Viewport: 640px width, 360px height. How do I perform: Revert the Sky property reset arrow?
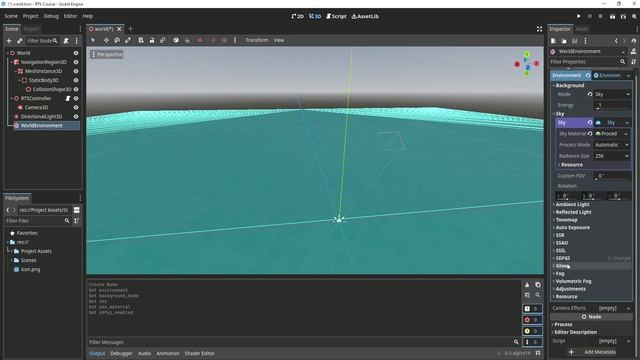(590, 122)
